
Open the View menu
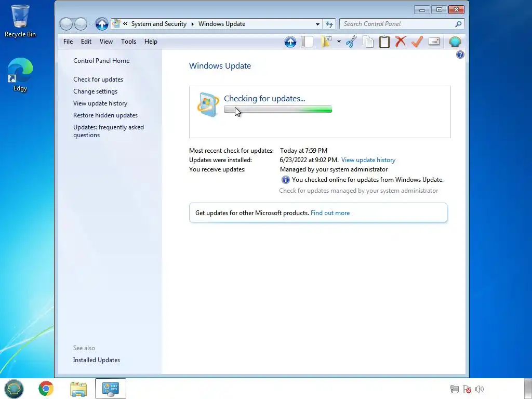pyautogui.click(x=106, y=42)
